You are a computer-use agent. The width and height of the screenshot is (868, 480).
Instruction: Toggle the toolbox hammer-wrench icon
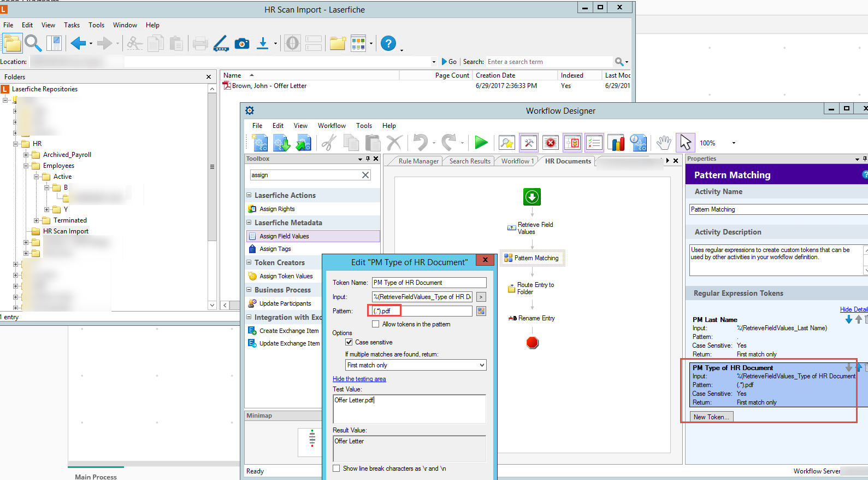pyautogui.click(x=529, y=143)
